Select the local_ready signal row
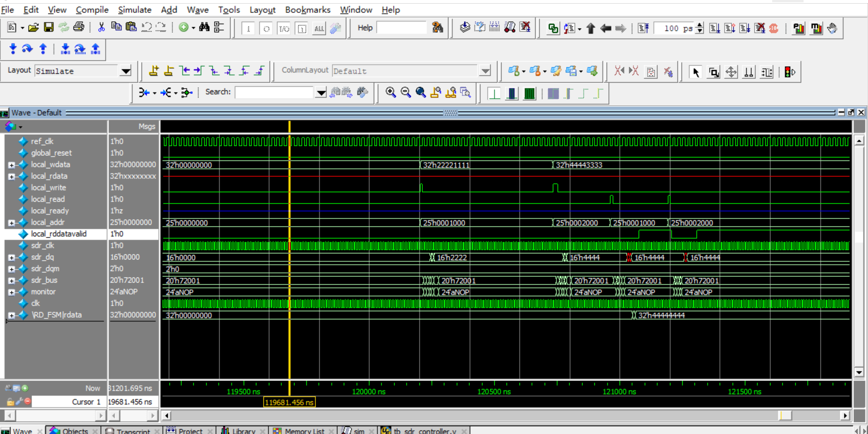868x434 pixels. [50, 211]
